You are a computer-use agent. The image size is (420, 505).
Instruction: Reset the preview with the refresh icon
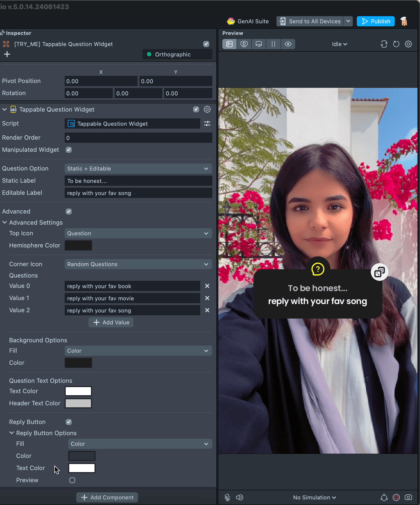click(x=396, y=44)
